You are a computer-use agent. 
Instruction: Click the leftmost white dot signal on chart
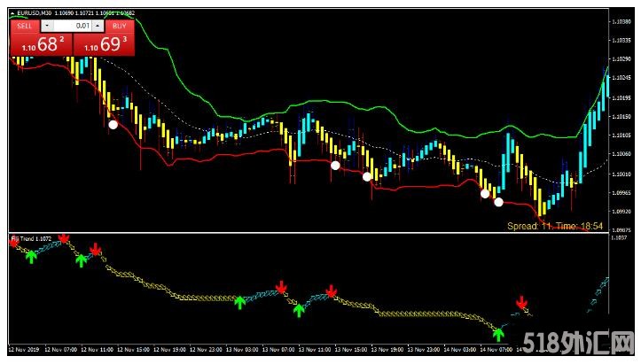pos(113,126)
